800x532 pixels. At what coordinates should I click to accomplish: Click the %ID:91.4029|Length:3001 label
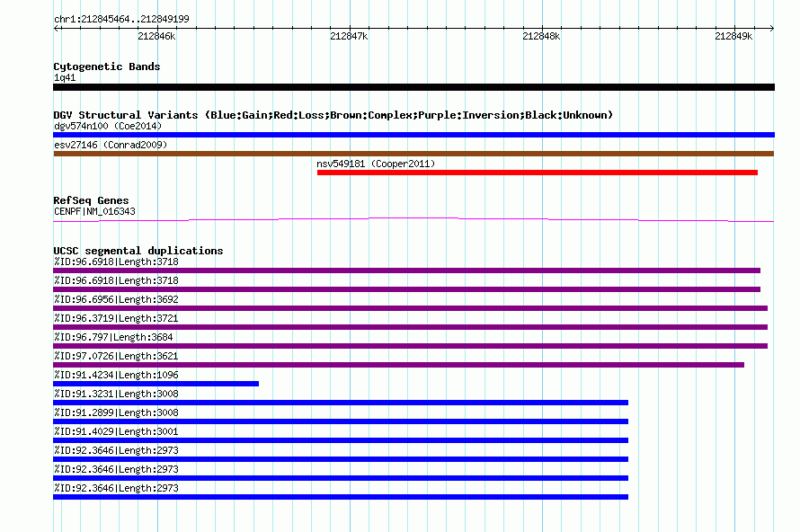[x=116, y=431]
